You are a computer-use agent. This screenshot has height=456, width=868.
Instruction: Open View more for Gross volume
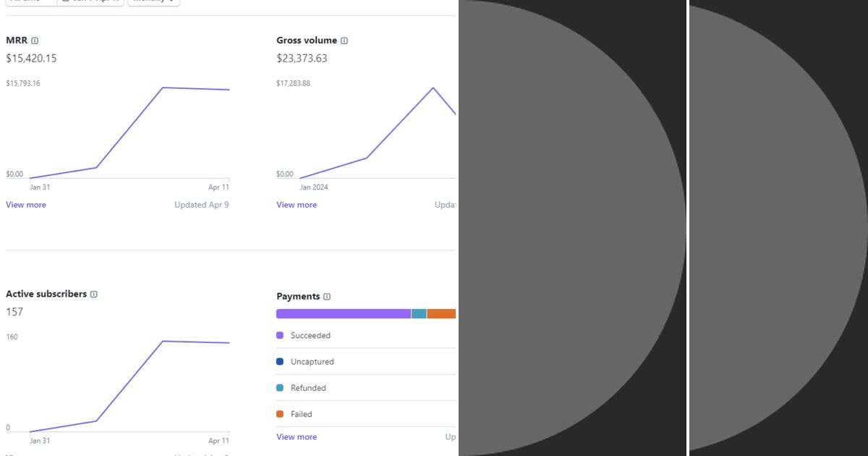click(x=296, y=205)
